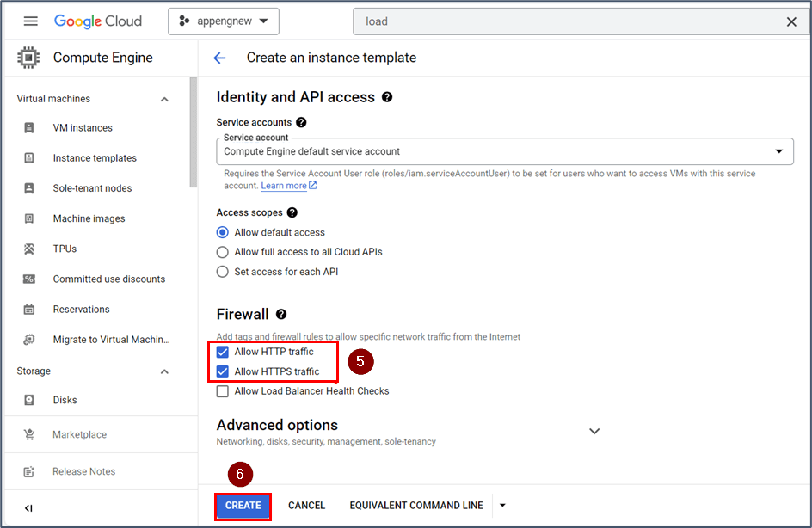Disable the Allow HTTP traffic checkbox
The image size is (812, 528).
pos(223,351)
